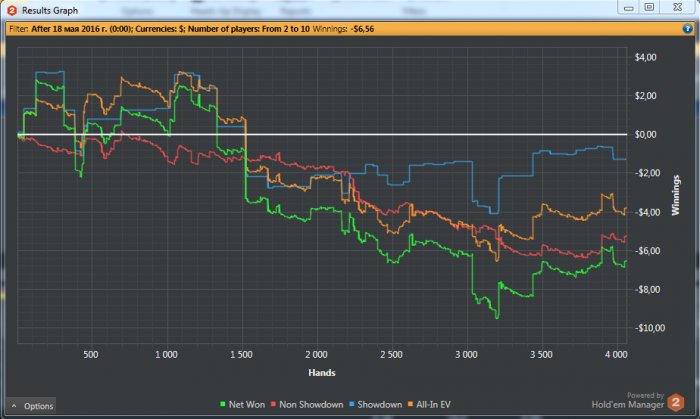Image resolution: width=700 pixels, height=419 pixels.
Task: Click the Winnings: -$6,56 filter value
Action: click(343, 29)
